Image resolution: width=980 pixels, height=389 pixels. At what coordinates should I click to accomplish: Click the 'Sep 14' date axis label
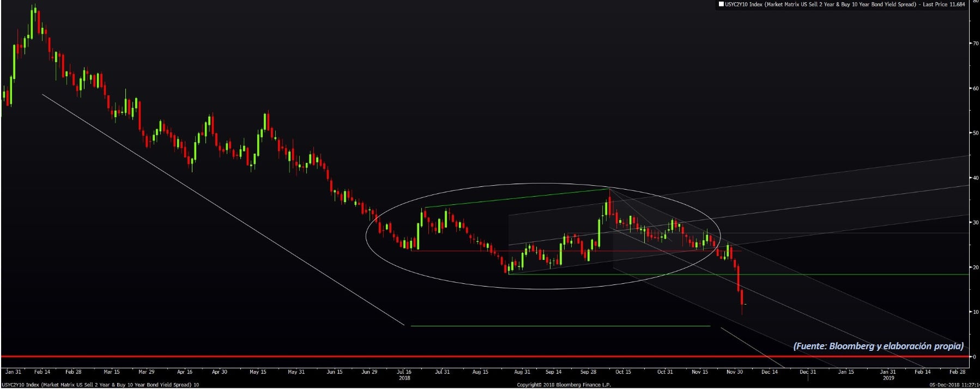click(x=553, y=372)
